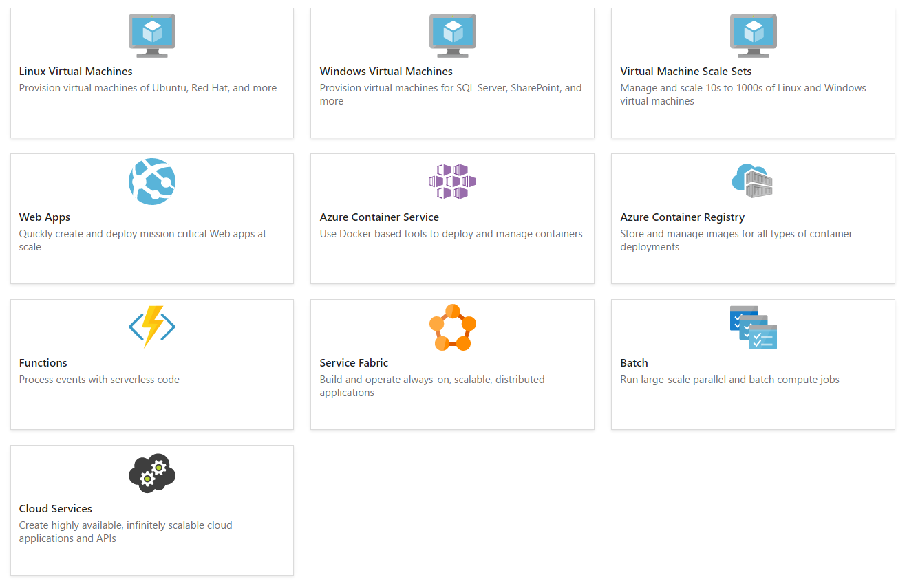This screenshot has width=907, height=588.
Task: Select the Cloud Services gears icon
Action: (151, 472)
